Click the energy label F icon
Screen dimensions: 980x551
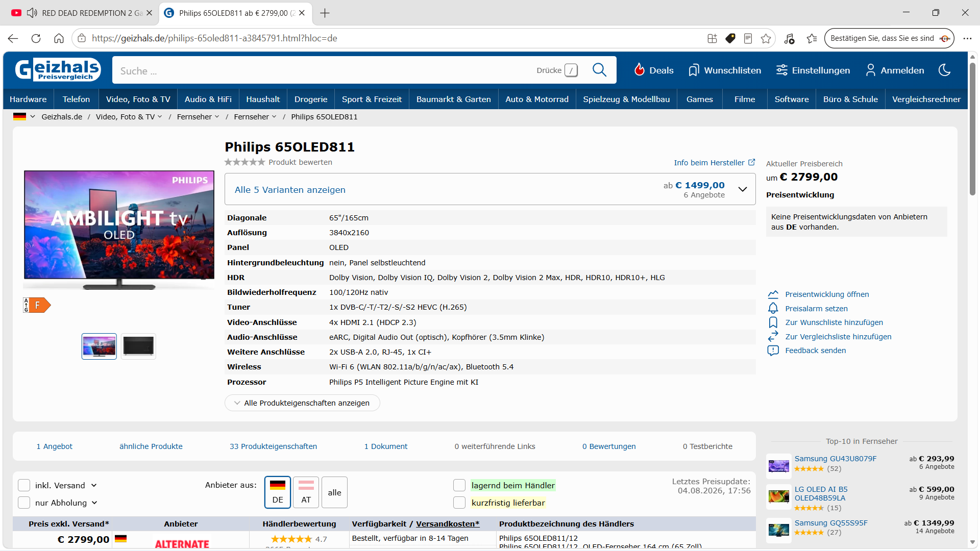click(x=37, y=305)
